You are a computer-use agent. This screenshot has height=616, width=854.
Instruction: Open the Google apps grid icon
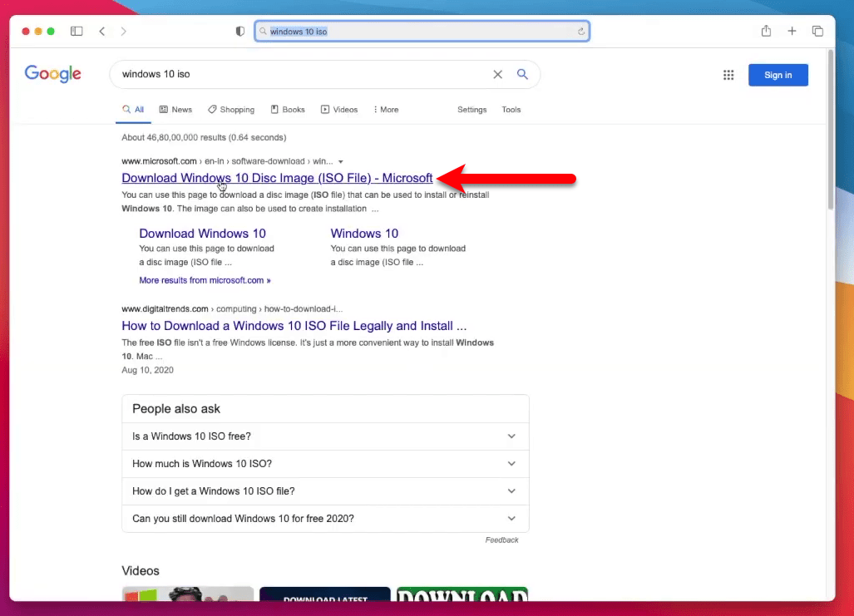[728, 75]
